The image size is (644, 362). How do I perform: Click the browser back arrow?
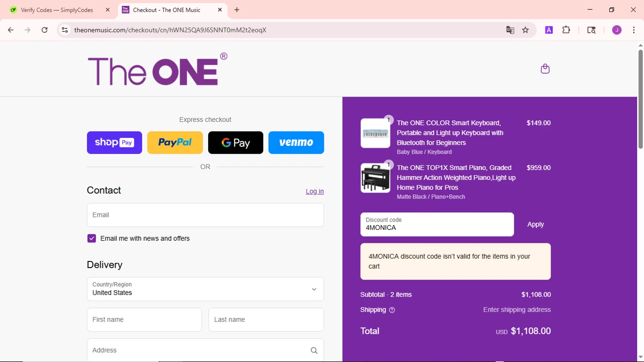tap(11, 30)
